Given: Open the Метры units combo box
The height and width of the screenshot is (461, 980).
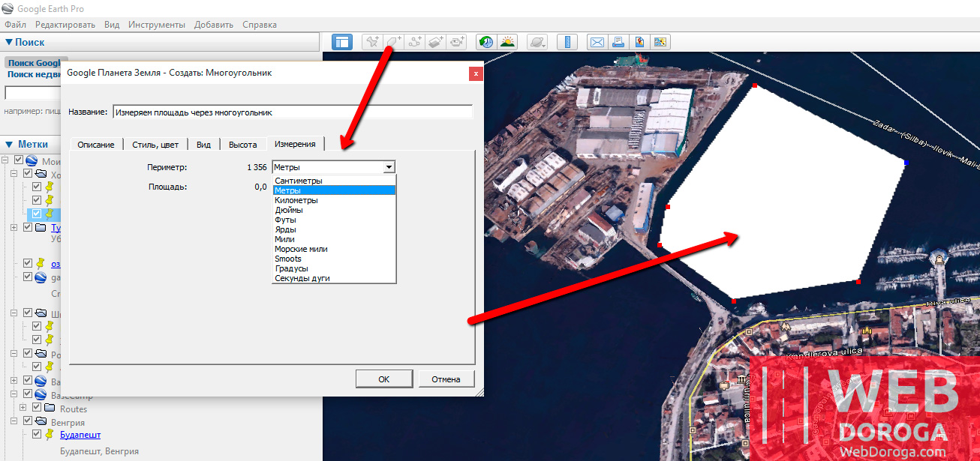Looking at the screenshot, I should click(333, 167).
